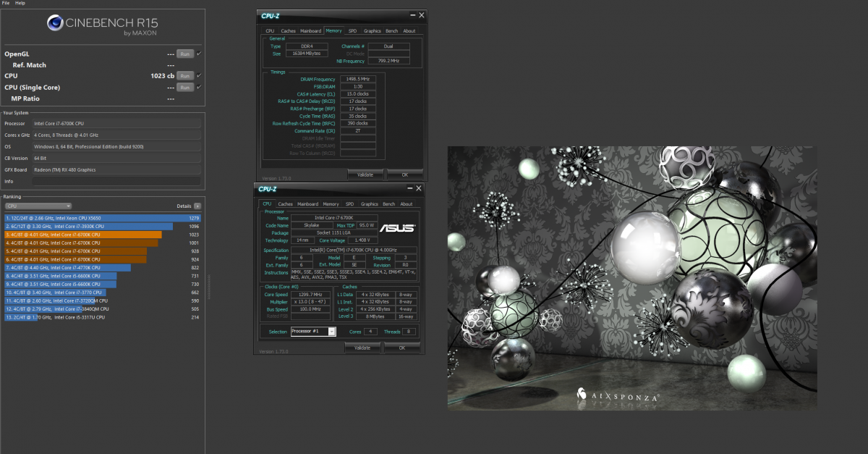Open the File menu in Cinebench

coord(7,3)
